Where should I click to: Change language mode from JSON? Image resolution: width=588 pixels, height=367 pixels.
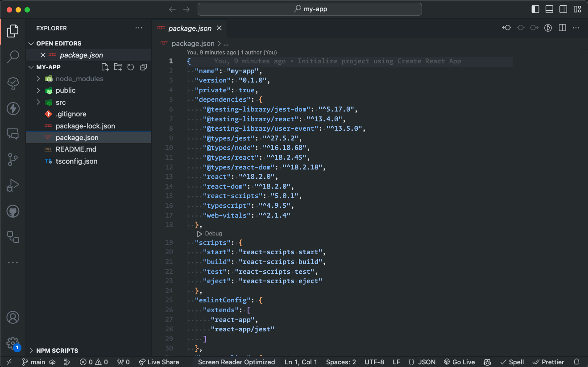point(422,362)
